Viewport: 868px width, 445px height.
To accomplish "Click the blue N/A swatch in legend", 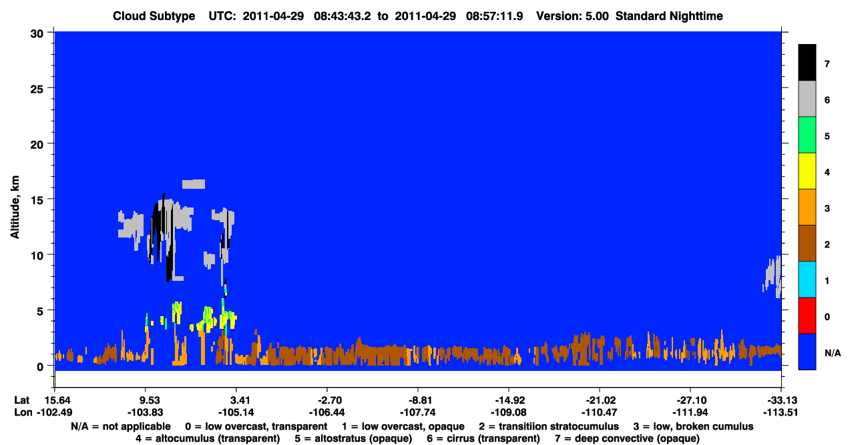I will (x=807, y=352).
